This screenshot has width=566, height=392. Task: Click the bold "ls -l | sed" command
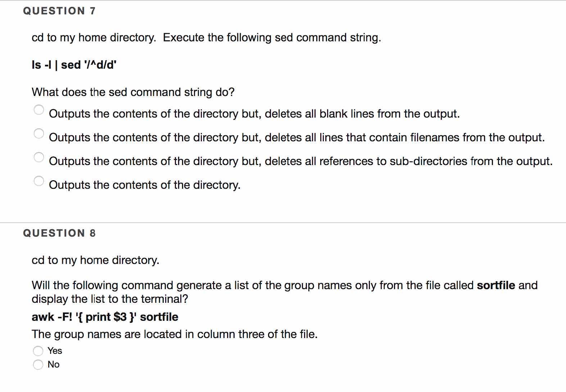[74, 65]
